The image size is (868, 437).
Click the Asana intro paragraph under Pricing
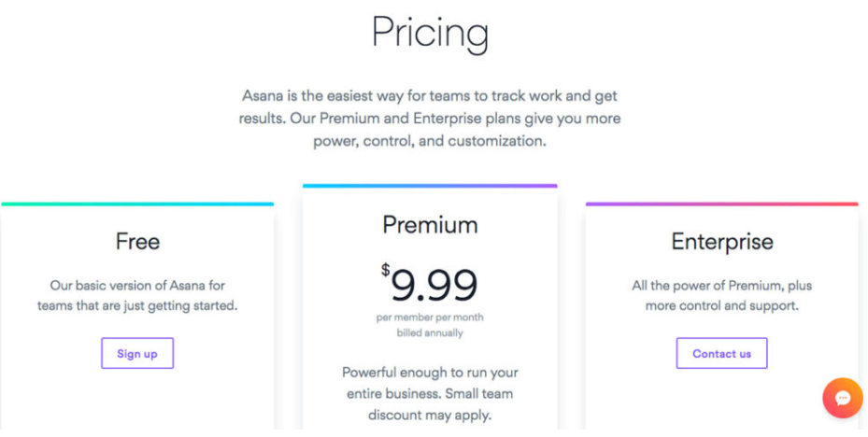pos(430,120)
